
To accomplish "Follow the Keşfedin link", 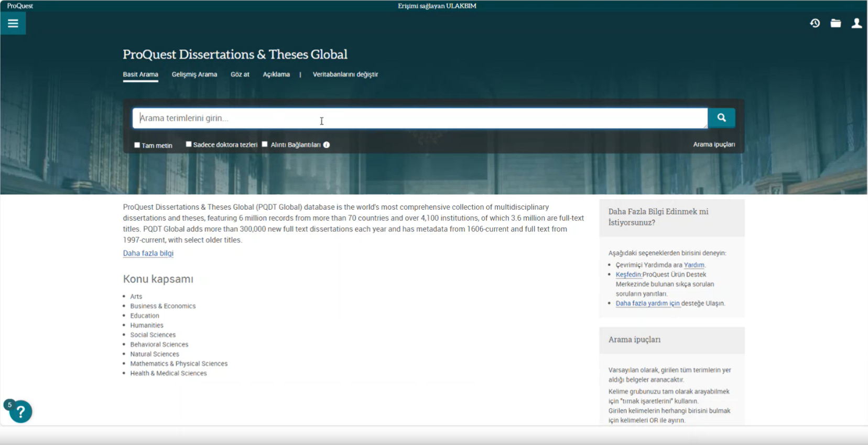I will [x=628, y=275].
